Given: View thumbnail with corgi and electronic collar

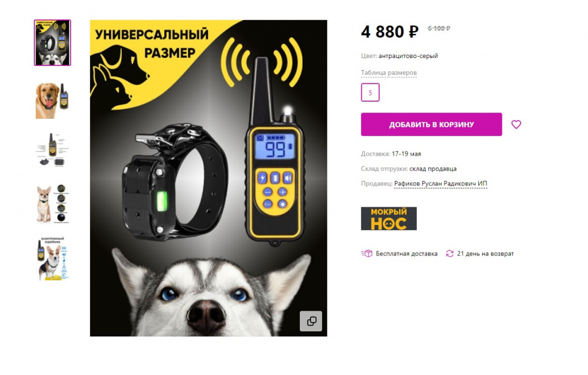Looking at the screenshot, I should click(52, 258).
